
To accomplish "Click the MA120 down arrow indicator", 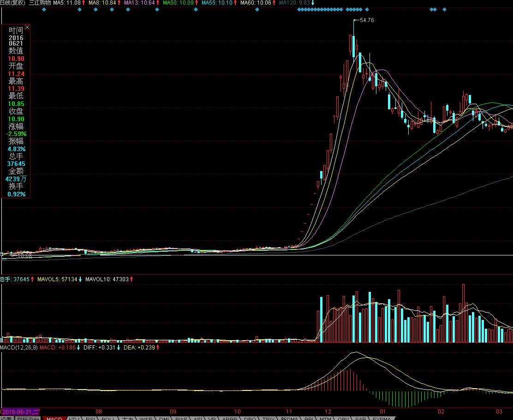I will 313,3.
